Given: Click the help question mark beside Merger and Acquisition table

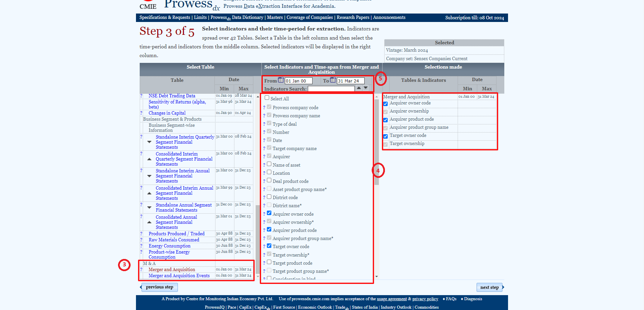Looking at the screenshot, I should [141, 270].
